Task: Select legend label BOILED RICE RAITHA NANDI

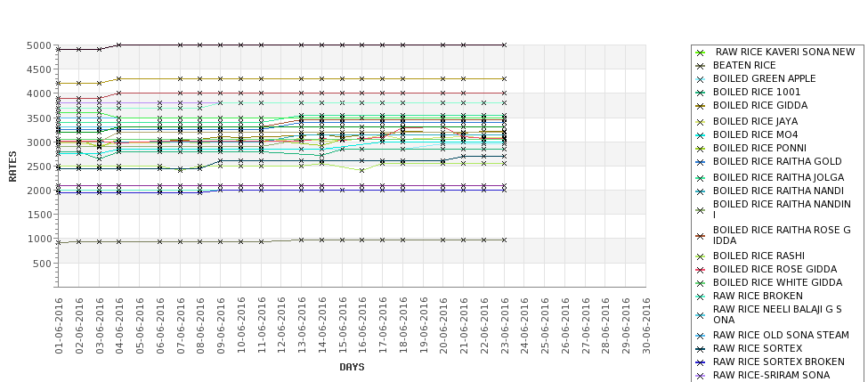Action: coord(778,191)
